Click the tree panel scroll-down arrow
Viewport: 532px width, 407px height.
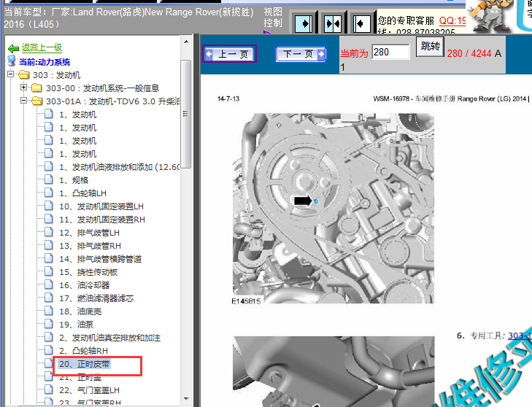186,398
